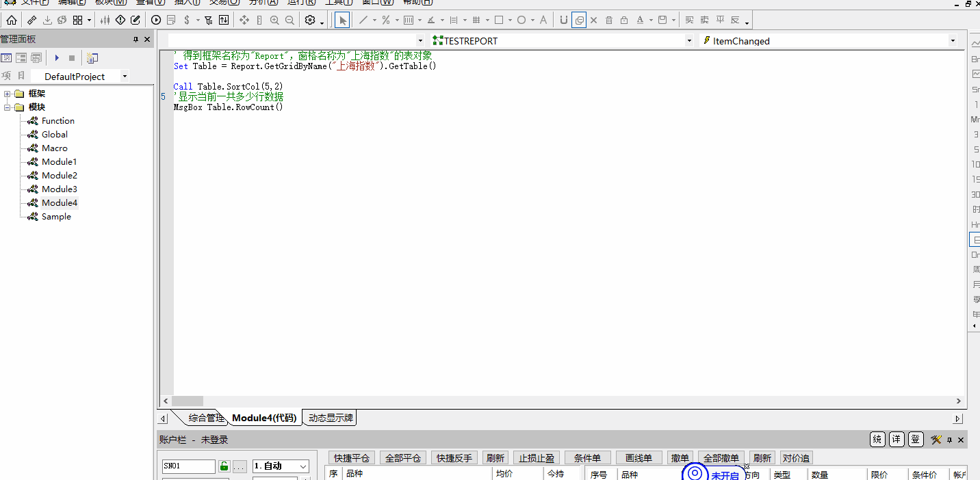980x480 pixels.
Task: Click the 全部平仓 button
Action: (403, 458)
